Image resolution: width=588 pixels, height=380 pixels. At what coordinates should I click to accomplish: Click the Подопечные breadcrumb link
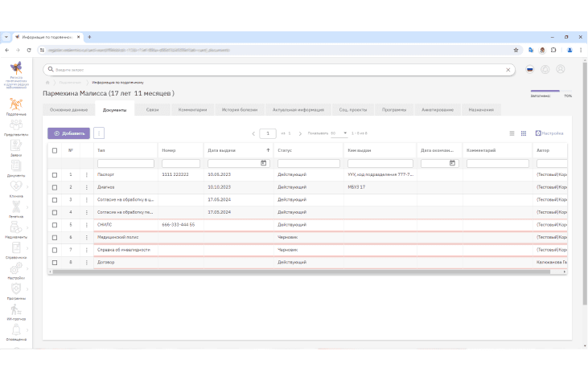pyautogui.click(x=70, y=83)
